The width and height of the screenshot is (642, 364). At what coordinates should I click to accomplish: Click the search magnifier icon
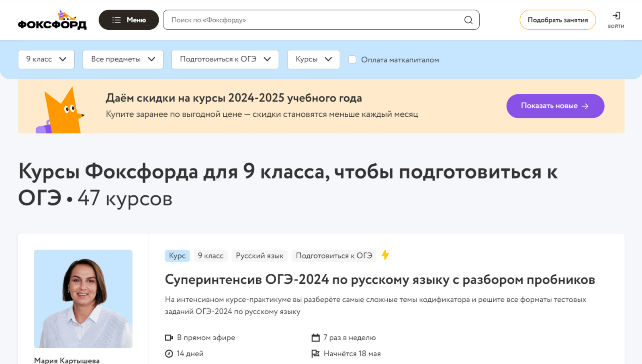(x=468, y=20)
